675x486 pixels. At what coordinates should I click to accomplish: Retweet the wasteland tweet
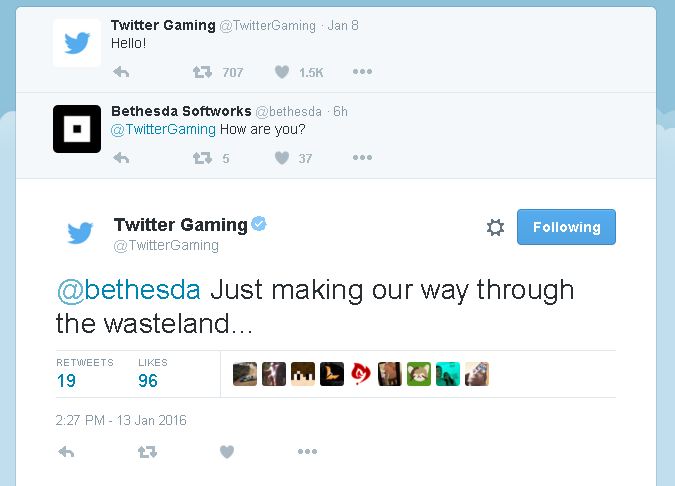pos(147,452)
